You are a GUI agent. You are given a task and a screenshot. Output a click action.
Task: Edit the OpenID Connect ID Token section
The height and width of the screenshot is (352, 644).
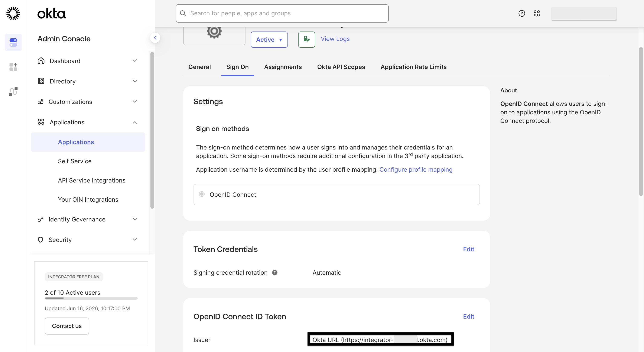coord(468,317)
